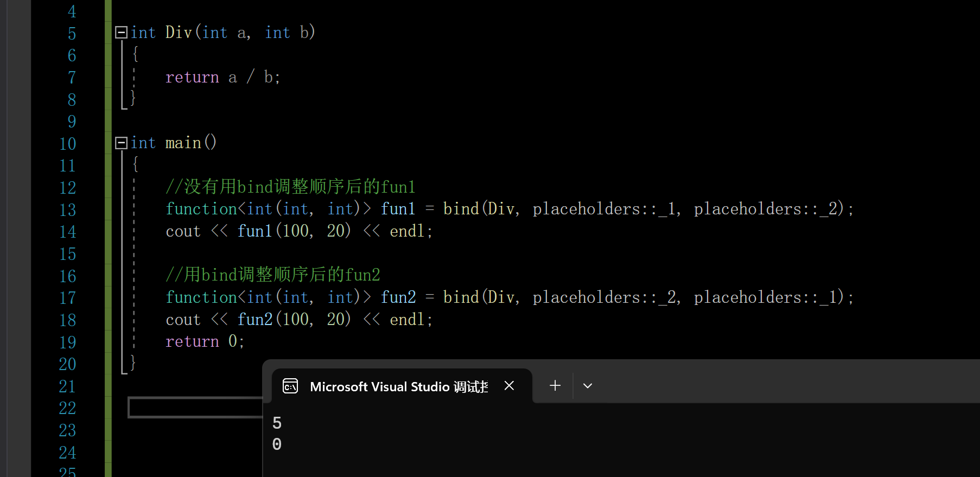This screenshot has height=477, width=980.
Task: Open a new terminal tab
Action: (x=555, y=385)
